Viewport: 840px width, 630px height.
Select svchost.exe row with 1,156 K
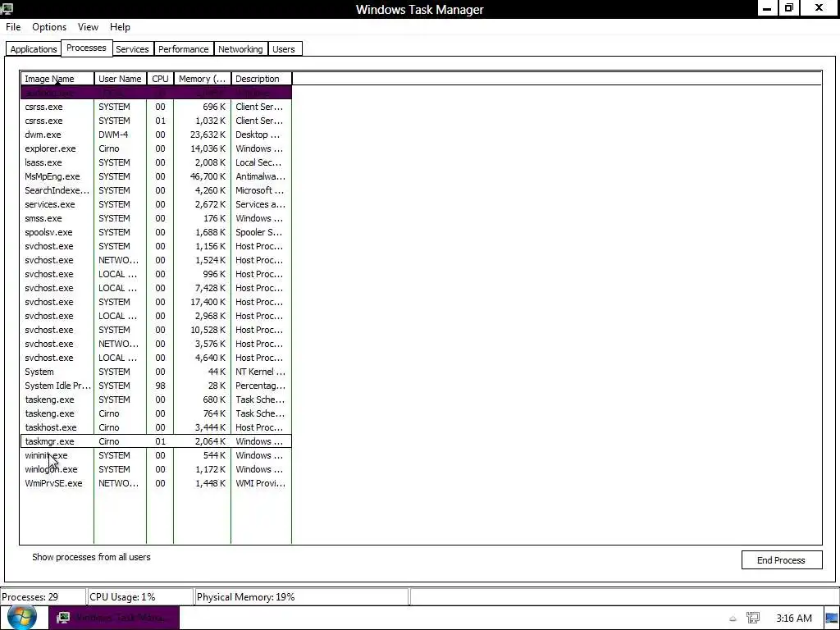click(x=156, y=246)
